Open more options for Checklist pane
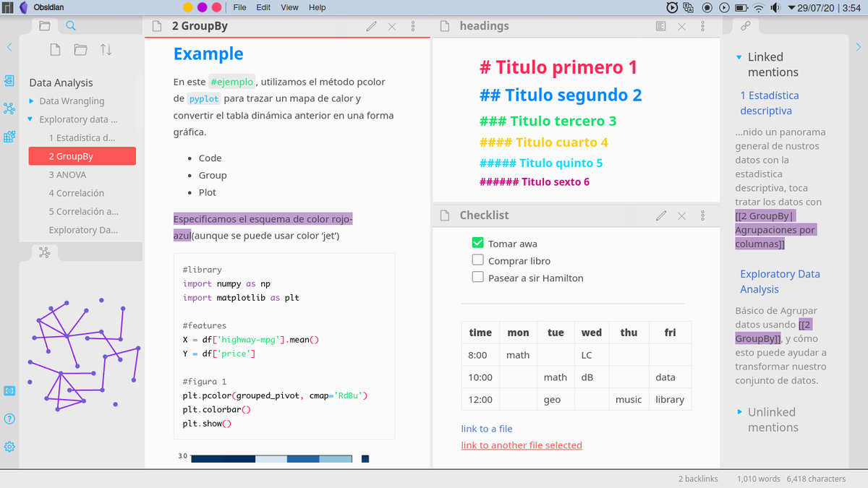 (x=702, y=215)
